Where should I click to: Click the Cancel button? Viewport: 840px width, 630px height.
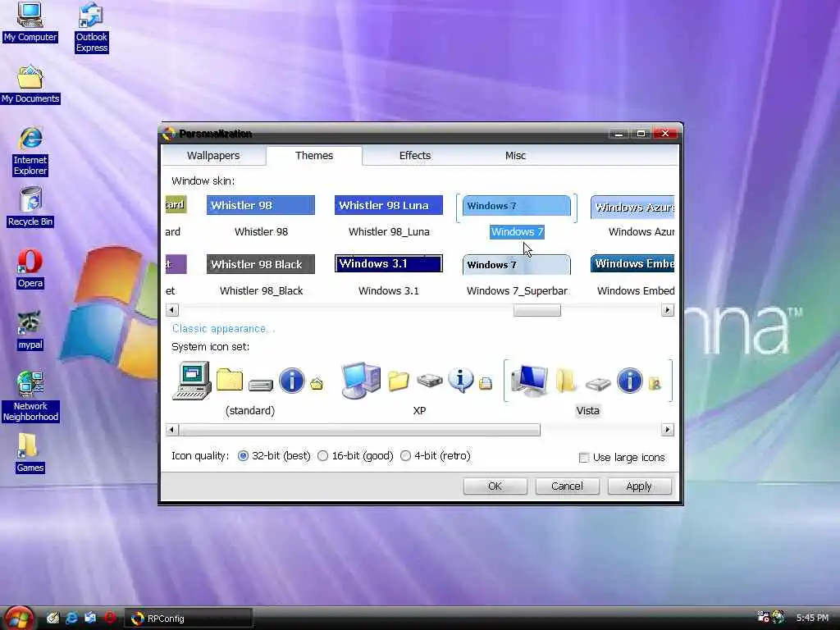click(568, 486)
